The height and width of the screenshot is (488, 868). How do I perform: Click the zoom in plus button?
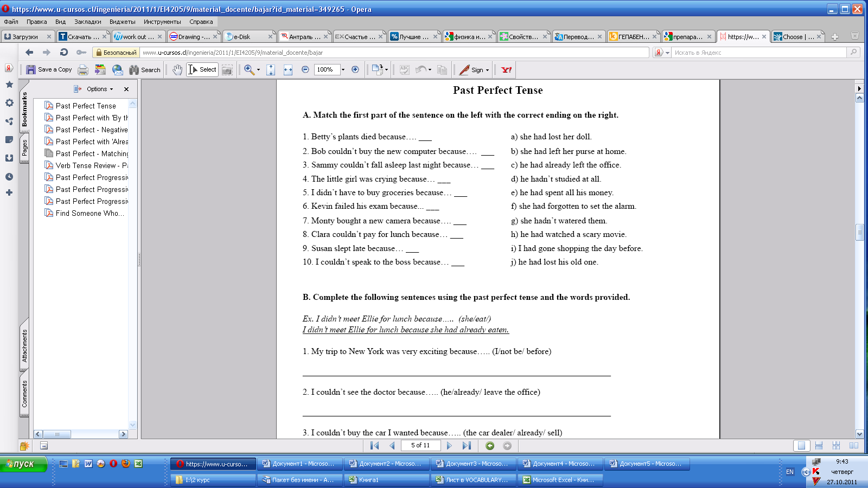[355, 69]
